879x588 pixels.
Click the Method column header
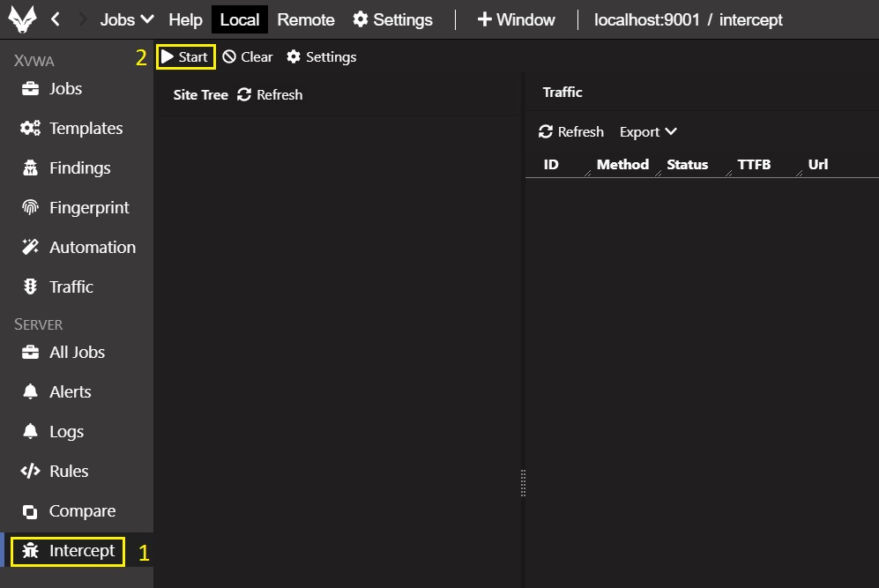[622, 165]
